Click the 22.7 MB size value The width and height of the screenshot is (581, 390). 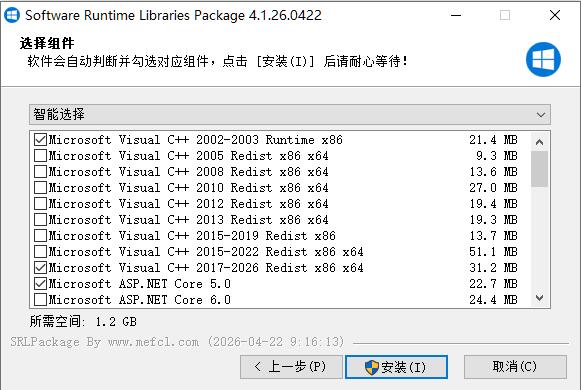pos(493,284)
